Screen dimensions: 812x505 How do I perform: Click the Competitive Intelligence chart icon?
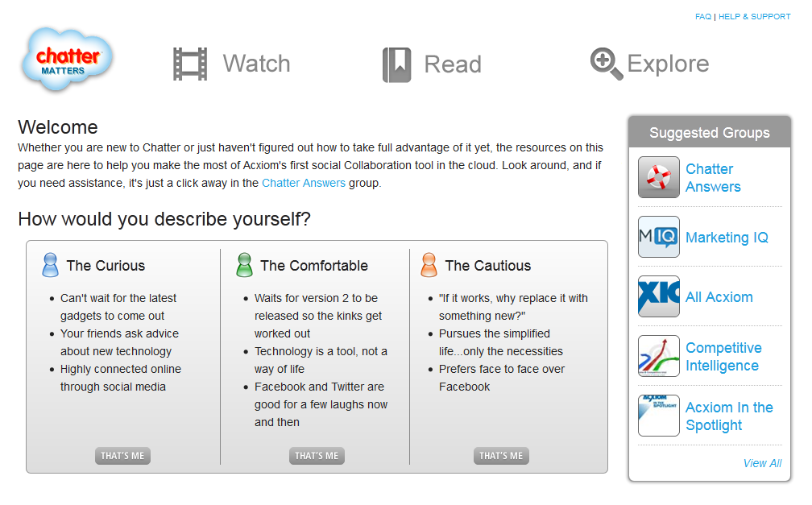click(659, 356)
